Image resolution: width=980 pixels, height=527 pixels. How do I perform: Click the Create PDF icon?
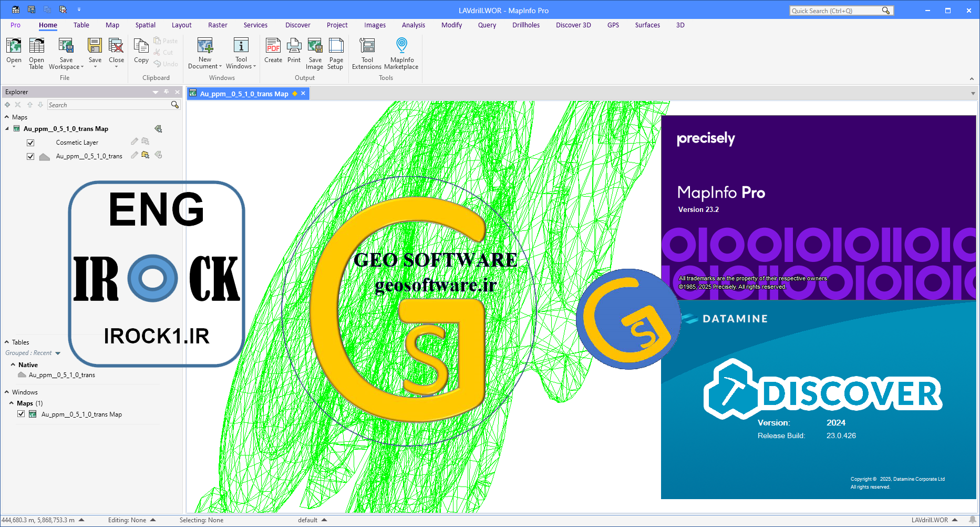click(x=273, y=46)
